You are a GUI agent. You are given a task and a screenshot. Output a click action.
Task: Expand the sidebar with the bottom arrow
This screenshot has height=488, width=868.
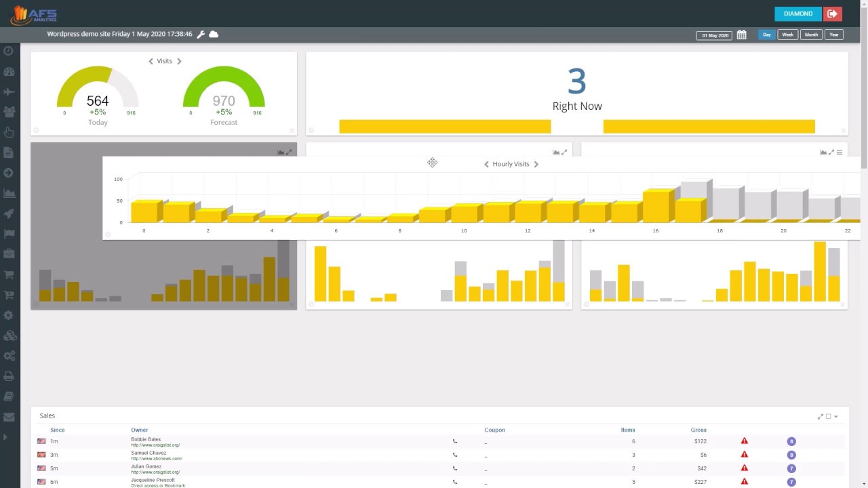point(5,437)
